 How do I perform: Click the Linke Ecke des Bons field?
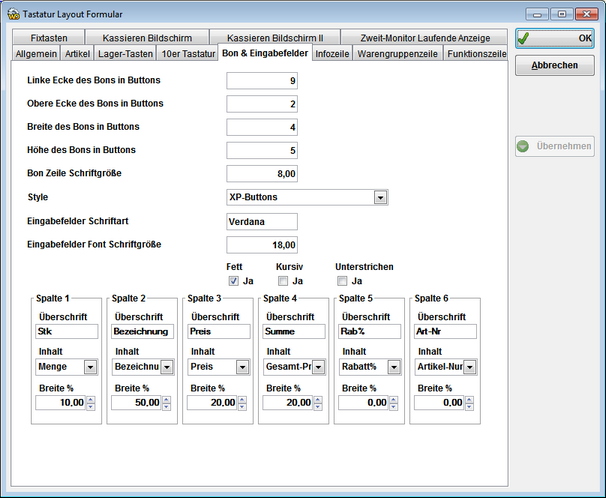click(x=262, y=81)
